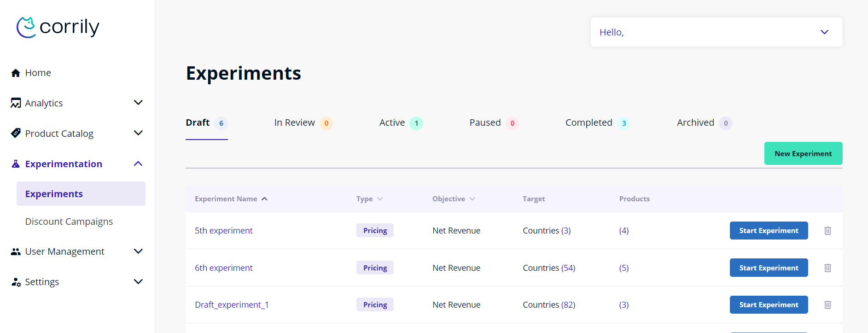The image size is (868, 333).
Task: Click Net Revenue in Draft_experiment_1 row
Action: pos(456,305)
